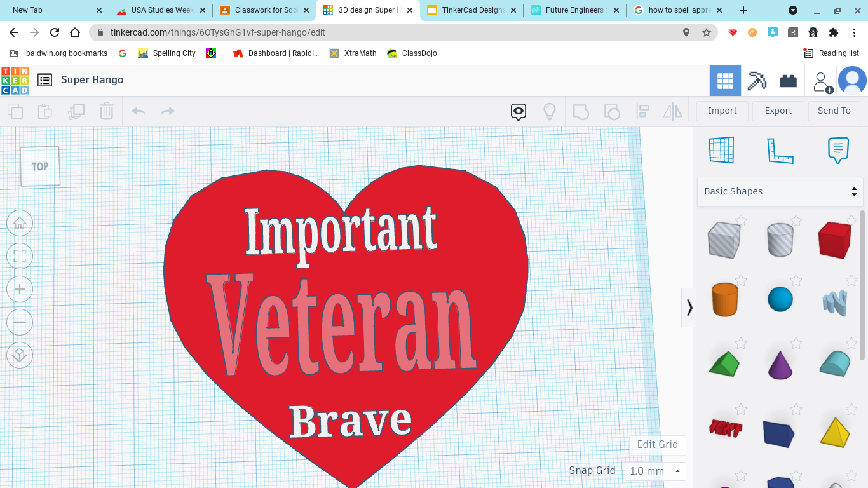
Task: Click the Export button
Action: click(x=778, y=111)
